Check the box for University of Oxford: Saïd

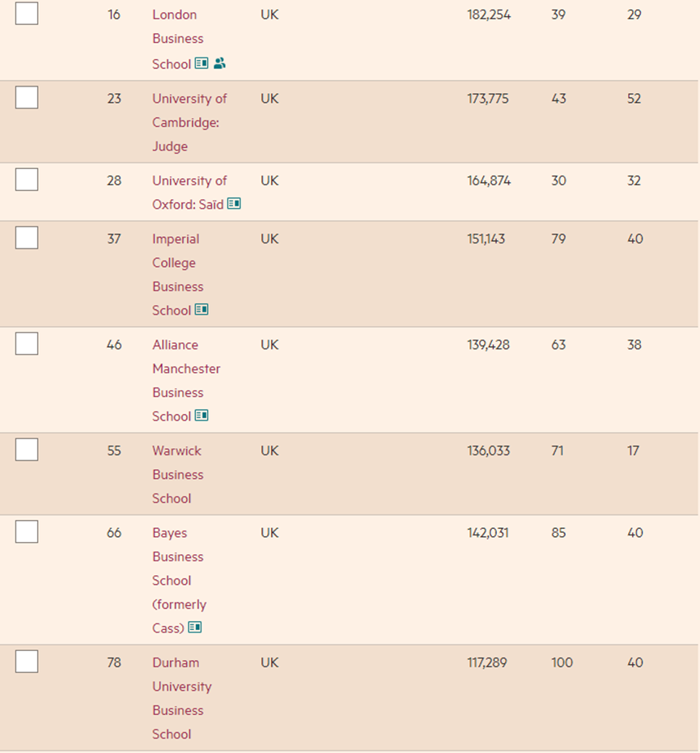(27, 180)
